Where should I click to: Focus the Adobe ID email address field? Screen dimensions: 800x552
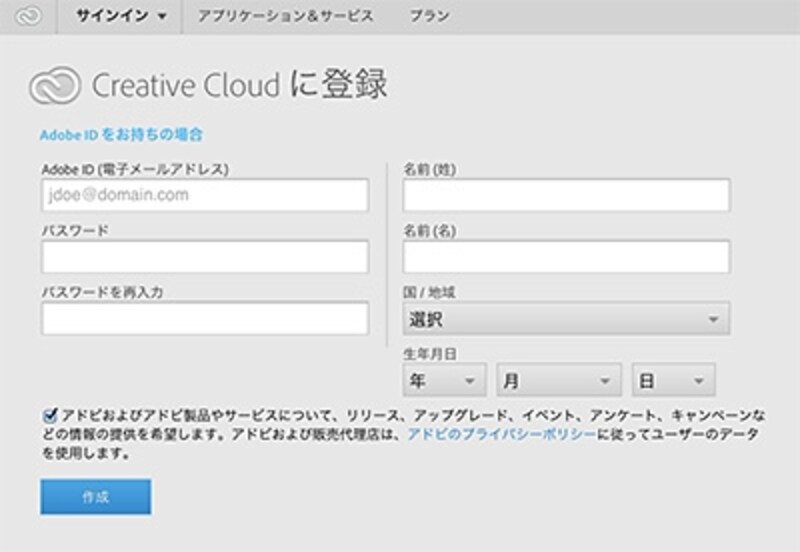coord(205,195)
